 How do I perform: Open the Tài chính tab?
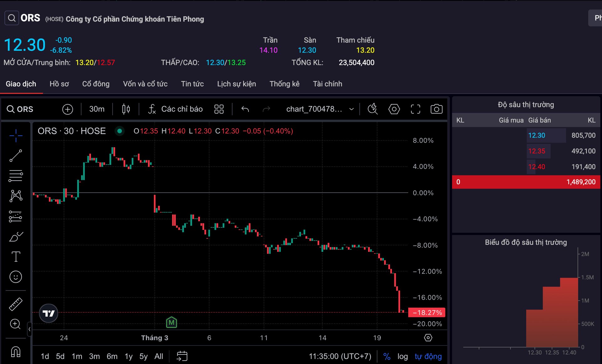point(327,84)
